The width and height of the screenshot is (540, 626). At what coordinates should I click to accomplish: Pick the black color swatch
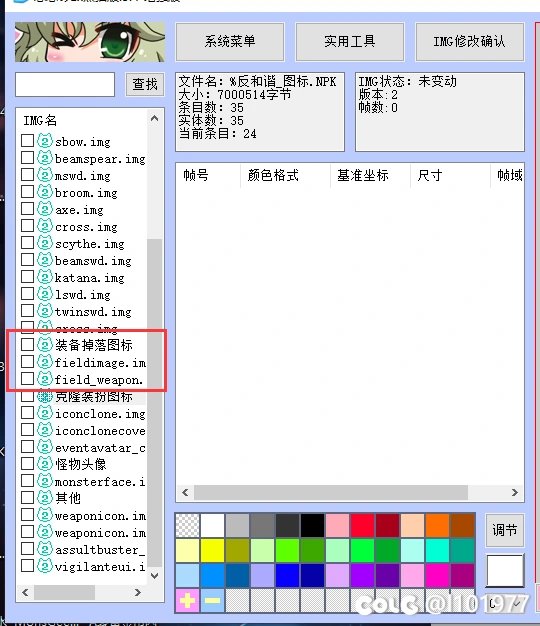coord(312,525)
